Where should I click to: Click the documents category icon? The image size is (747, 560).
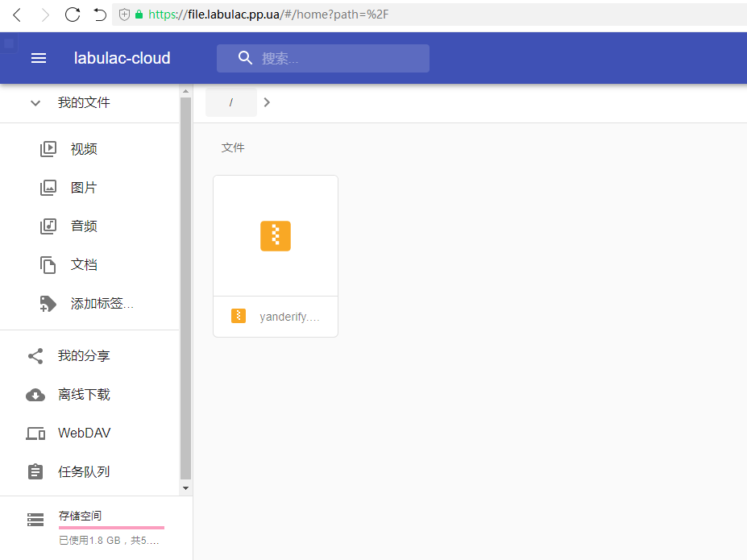(x=48, y=265)
